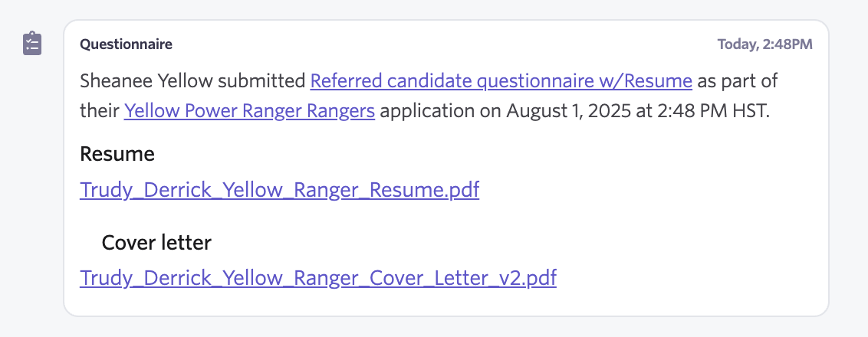This screenshot has height=337, width=868.
Task: Click w/Resume within the questionnaire link
Action: coord(646,80)
